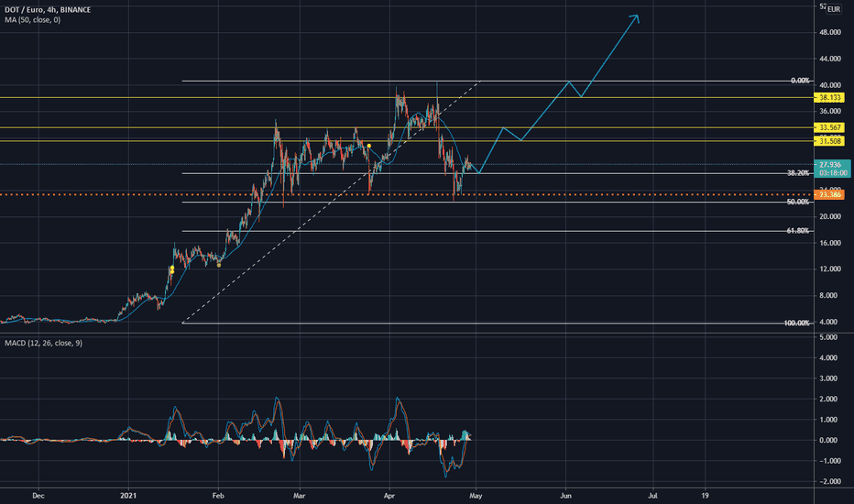Select the 100.00% Fibonacci level label
Image resolution: width=854 pixels, height=504 pixels.
796,323
